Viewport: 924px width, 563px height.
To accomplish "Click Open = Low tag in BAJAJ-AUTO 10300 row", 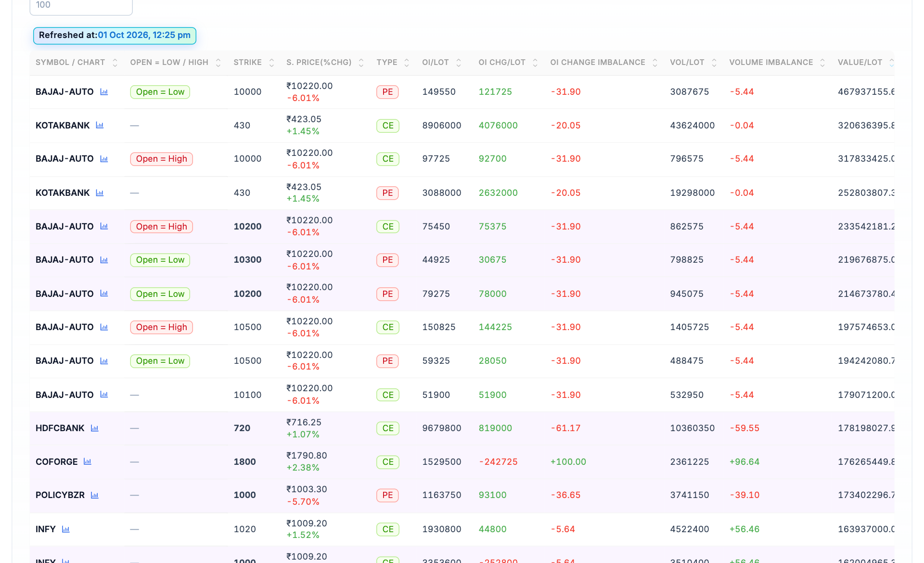I will coord(160,260).
